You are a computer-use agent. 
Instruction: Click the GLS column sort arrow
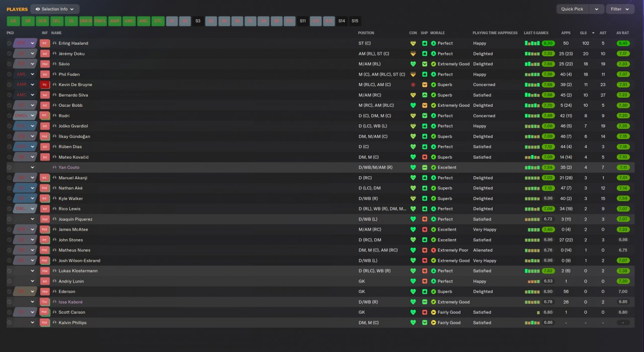[x=593, y=33]
